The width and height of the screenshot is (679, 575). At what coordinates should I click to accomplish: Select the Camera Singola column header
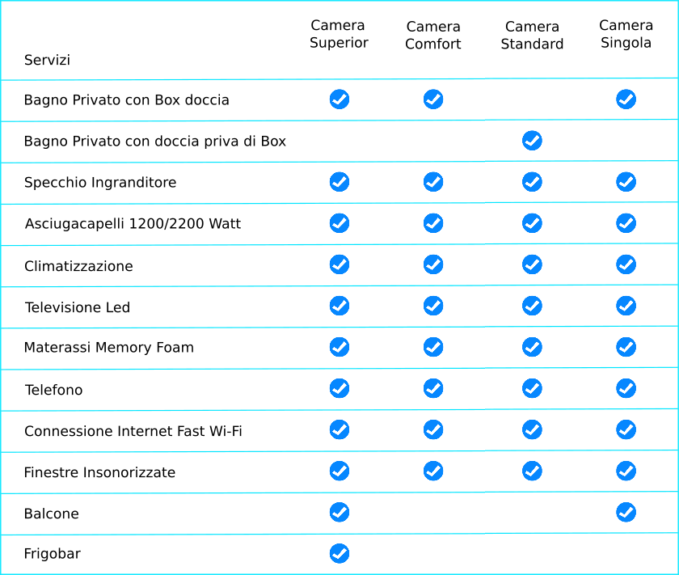coord(626,34)
